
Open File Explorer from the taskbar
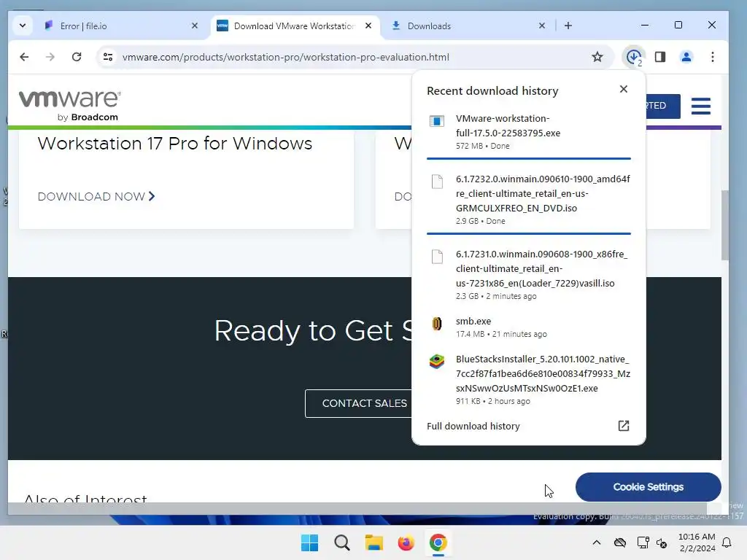[374, 542]
